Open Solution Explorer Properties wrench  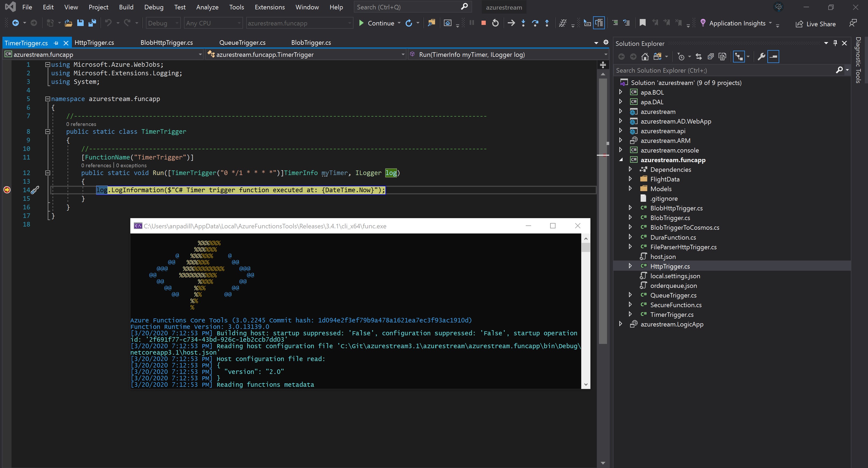coord(761,57)
